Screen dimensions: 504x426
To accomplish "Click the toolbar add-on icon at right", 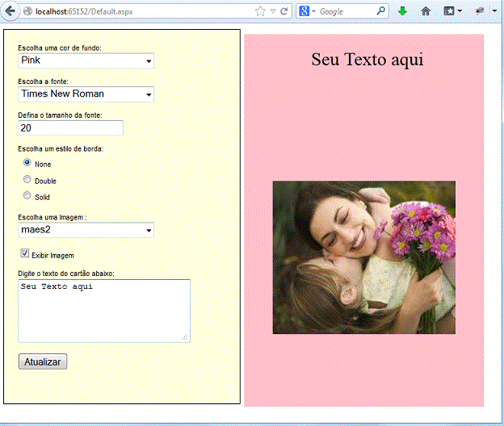I will pyautogui.click(x=480, y=11).
